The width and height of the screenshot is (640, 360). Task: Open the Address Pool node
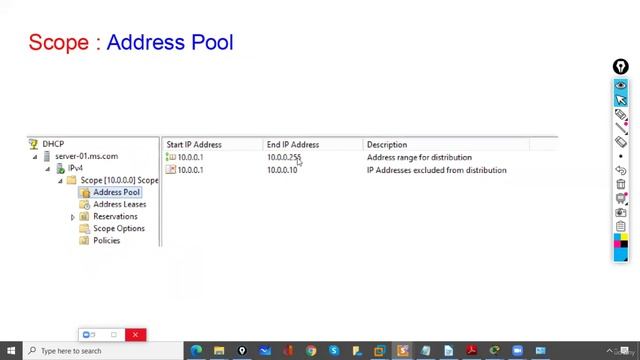tap(116, 192)
